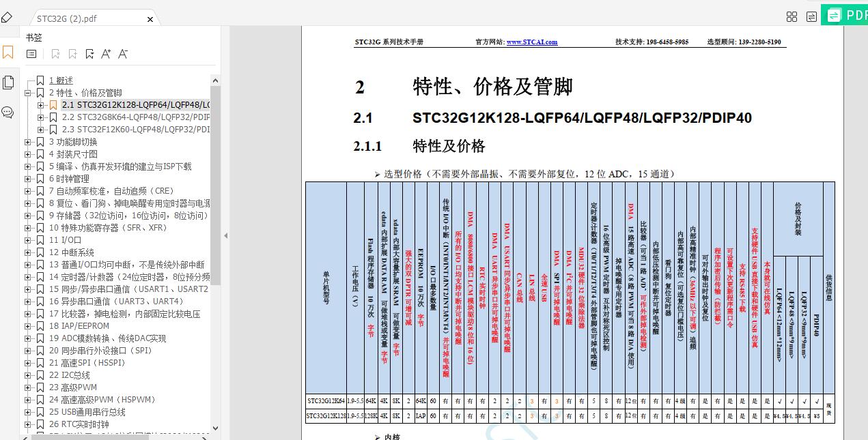Go to bookmark '23 高级PWM'
Viewport: 868px width, 440px height.
[x=73, y=387]
